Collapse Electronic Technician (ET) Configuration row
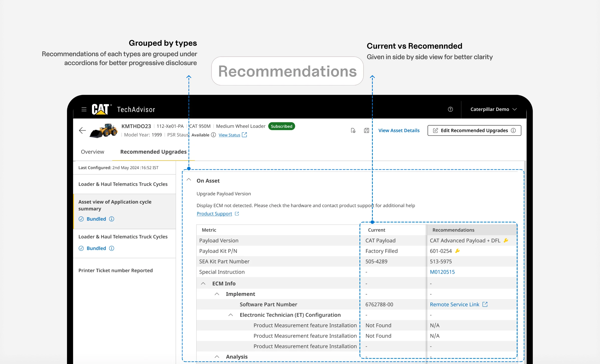This screenshot has width=600, height=364. click(x=231, y=315)
